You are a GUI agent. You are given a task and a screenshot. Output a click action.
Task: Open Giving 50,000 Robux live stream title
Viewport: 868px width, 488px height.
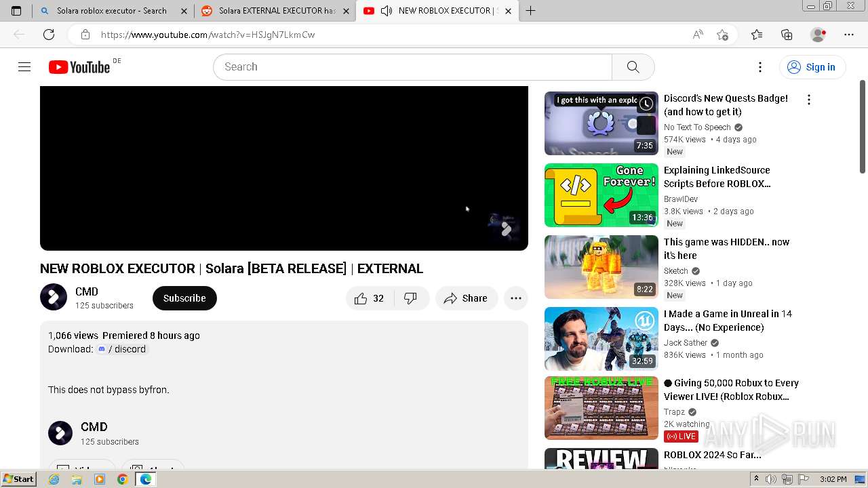(x=731, y=390)
